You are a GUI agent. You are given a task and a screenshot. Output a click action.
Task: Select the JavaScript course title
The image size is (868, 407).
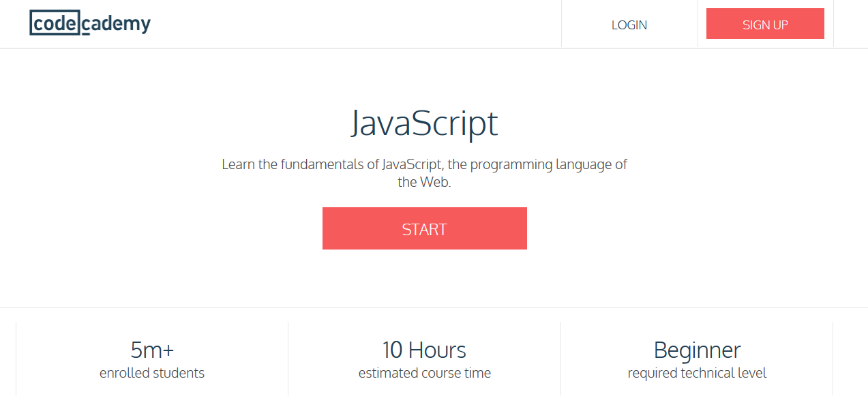coord(425,123)
